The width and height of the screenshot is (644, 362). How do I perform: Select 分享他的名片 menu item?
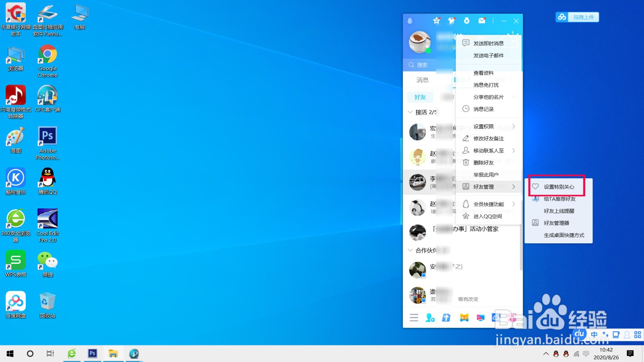coord(489,97)
